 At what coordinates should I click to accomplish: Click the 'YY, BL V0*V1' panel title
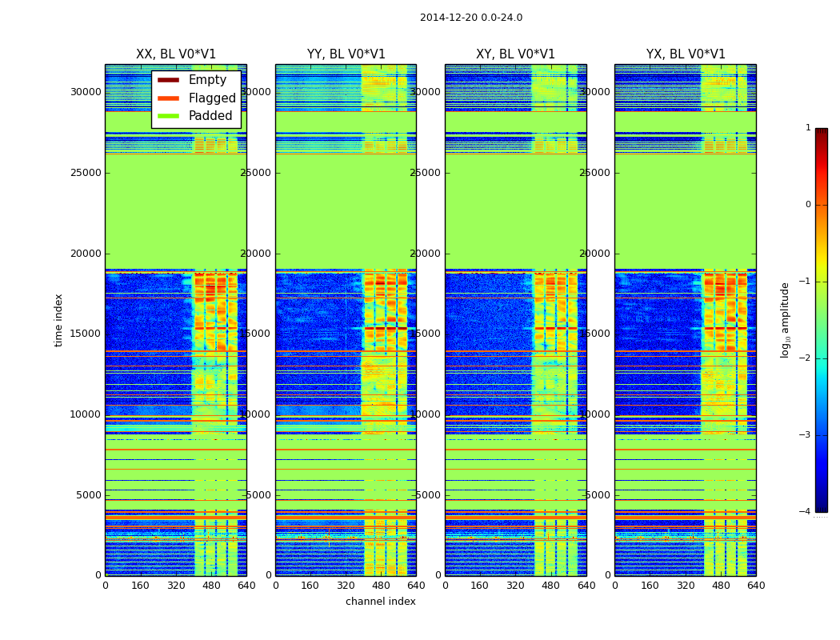tap(346, 54)
